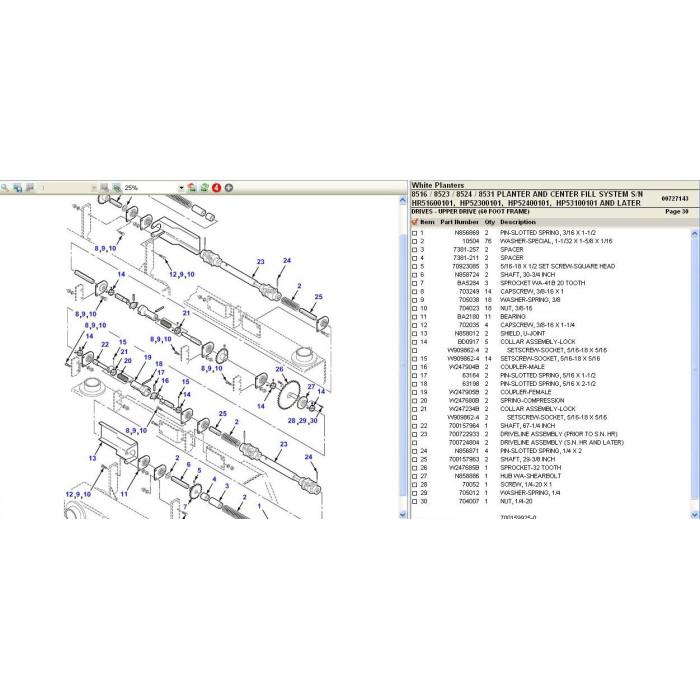
Task: Sort by Part Number column header
Action: point(459,222)
